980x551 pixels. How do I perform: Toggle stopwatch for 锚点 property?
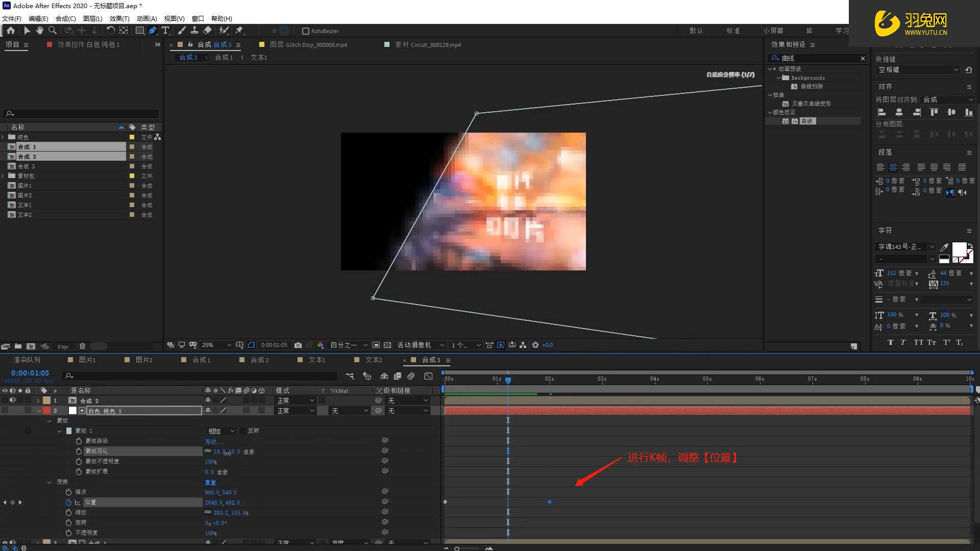coord(68,492)
